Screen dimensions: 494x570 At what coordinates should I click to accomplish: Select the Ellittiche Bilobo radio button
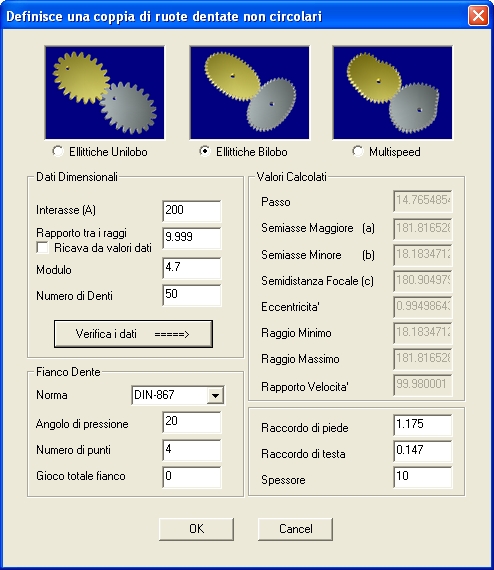pos(205,151)
